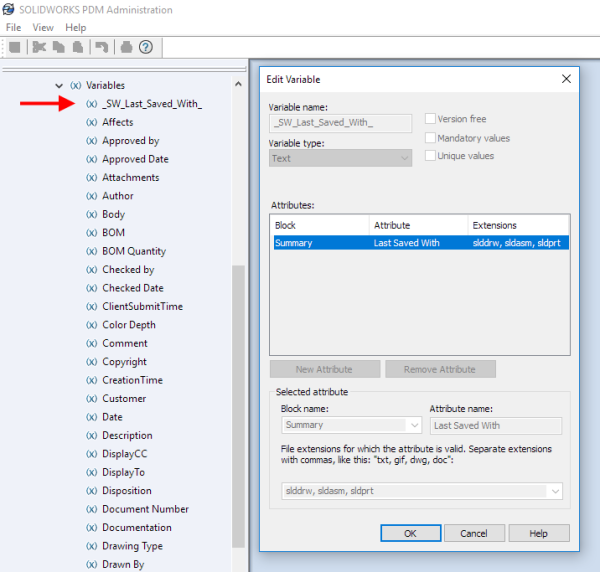This screenshot has height=572, width=600.
Task: Select the CreationTime variable
Action: coord(132,380)
